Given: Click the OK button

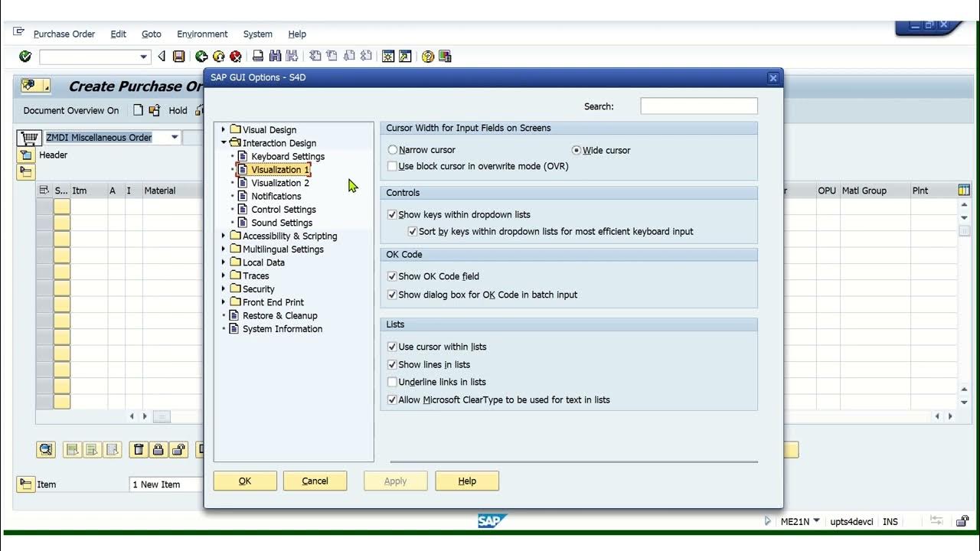Looking at the screenshot, I should click(x=245, y=481).
